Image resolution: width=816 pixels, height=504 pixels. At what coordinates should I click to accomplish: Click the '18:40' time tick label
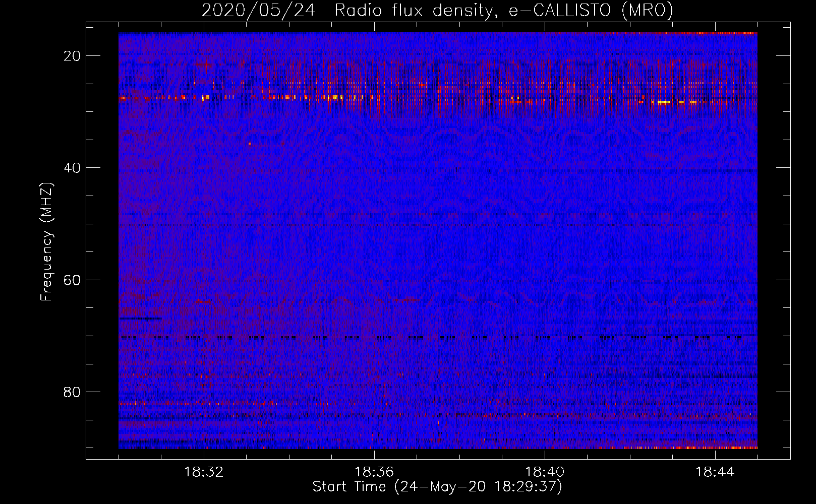545,472
